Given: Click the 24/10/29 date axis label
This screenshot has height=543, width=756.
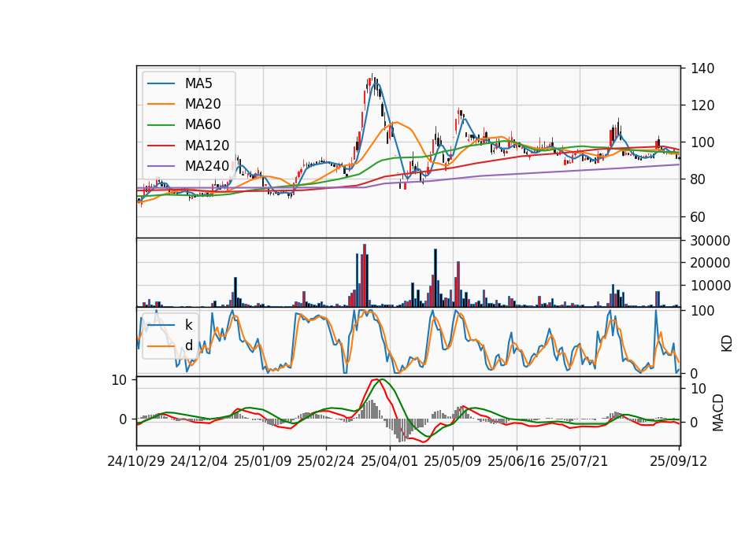Looking at the screenshot, I should tap(136, 461).
